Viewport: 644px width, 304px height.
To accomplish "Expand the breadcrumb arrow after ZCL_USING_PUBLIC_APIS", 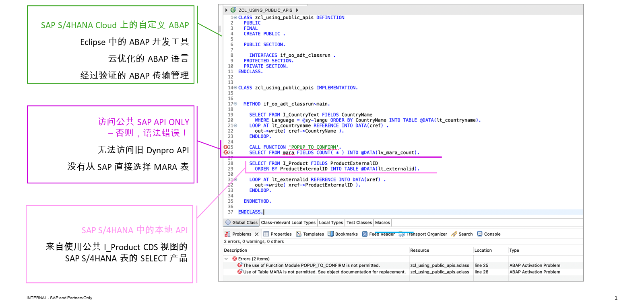I will click(297, 10).
